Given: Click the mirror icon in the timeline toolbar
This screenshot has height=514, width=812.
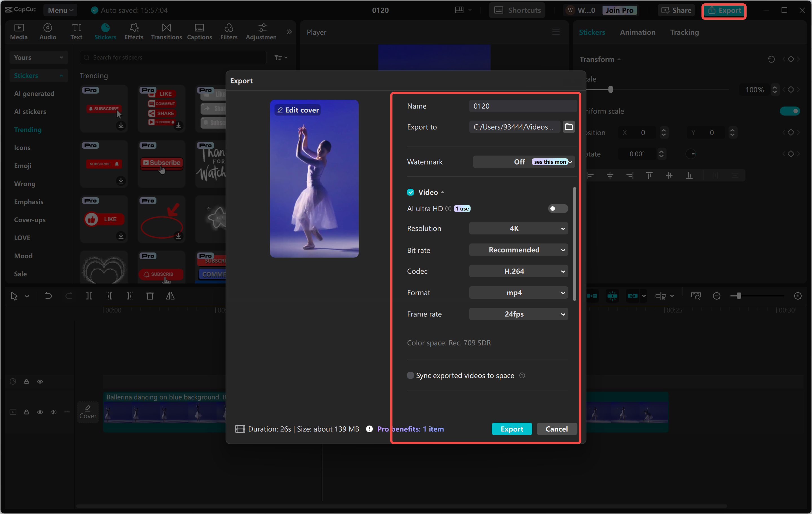Looking at the screenshot, I should click(170, 296).
